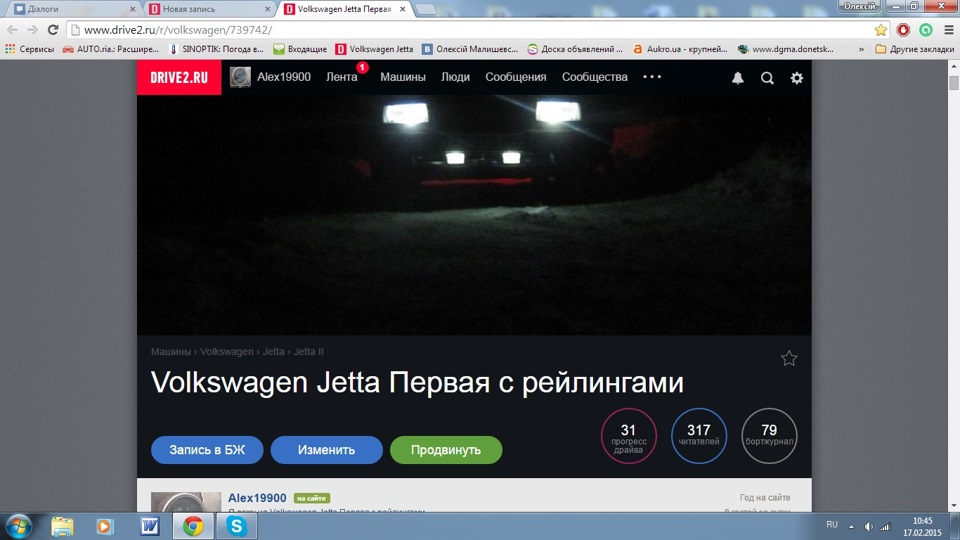Go forward with the browser forward arrow
Viewport: 960px width, 540px height.
32,30
